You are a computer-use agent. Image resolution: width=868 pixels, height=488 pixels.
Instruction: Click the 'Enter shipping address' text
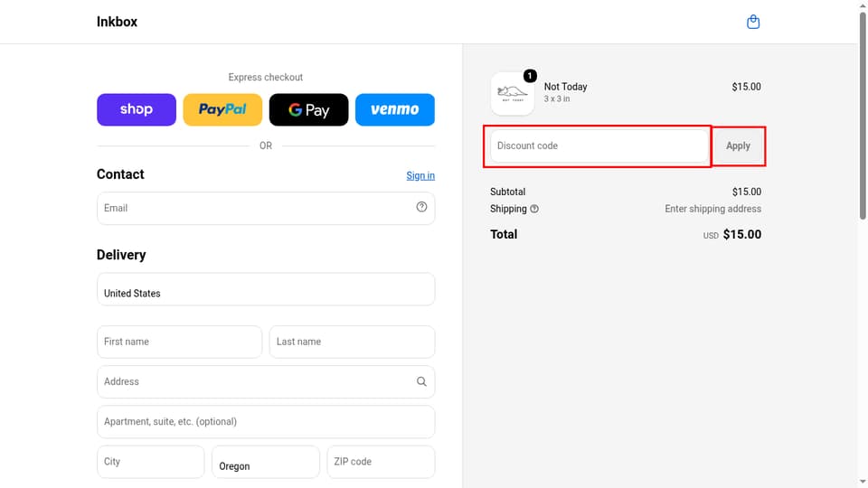713,209
